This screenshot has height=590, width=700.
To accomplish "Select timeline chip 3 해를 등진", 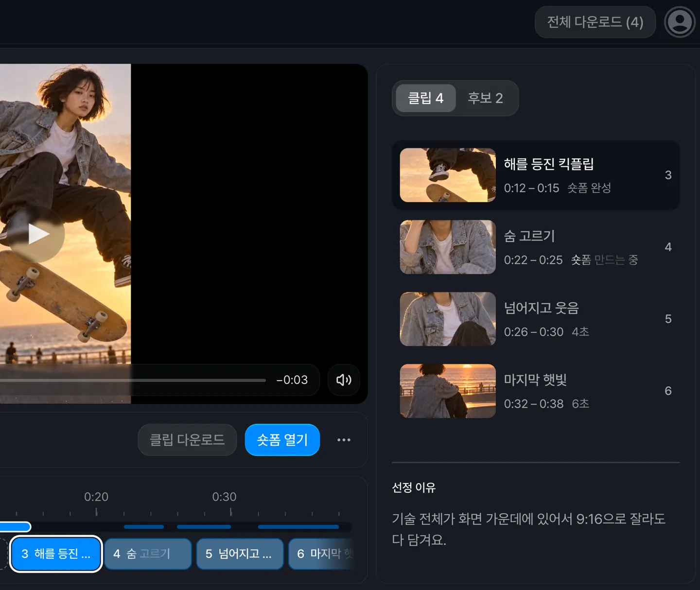I will [x=56, y=554].
